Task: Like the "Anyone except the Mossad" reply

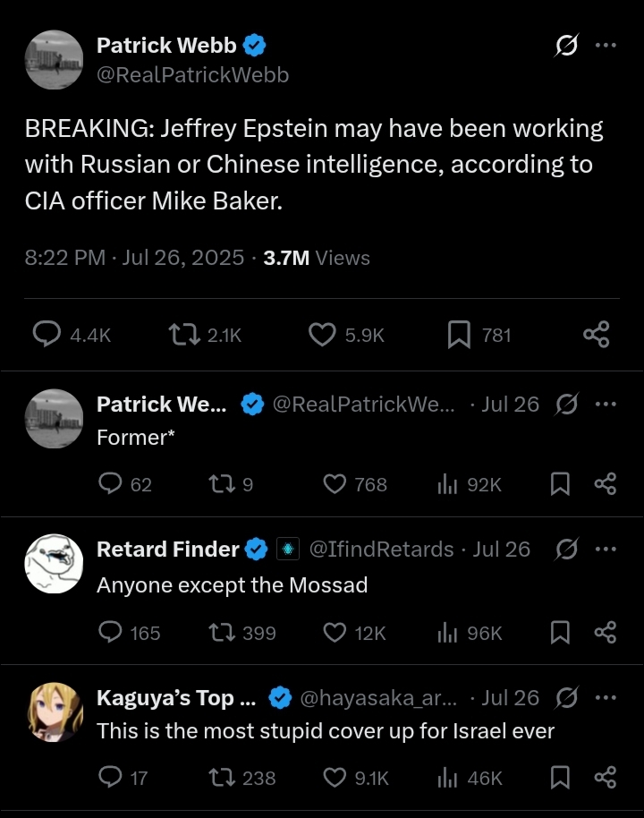Action: pyautogui.click(x=335, y=633)
